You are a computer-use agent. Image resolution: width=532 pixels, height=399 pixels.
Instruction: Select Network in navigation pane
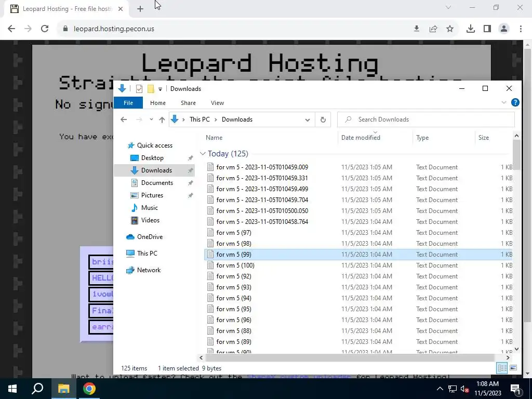149,270
